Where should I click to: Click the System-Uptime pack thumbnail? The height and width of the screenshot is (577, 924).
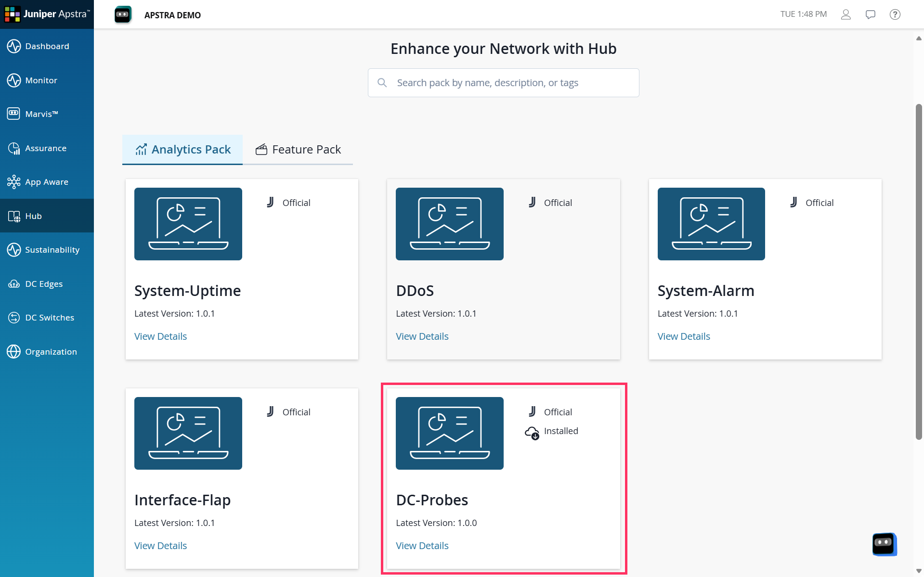(x=188, y=224)
